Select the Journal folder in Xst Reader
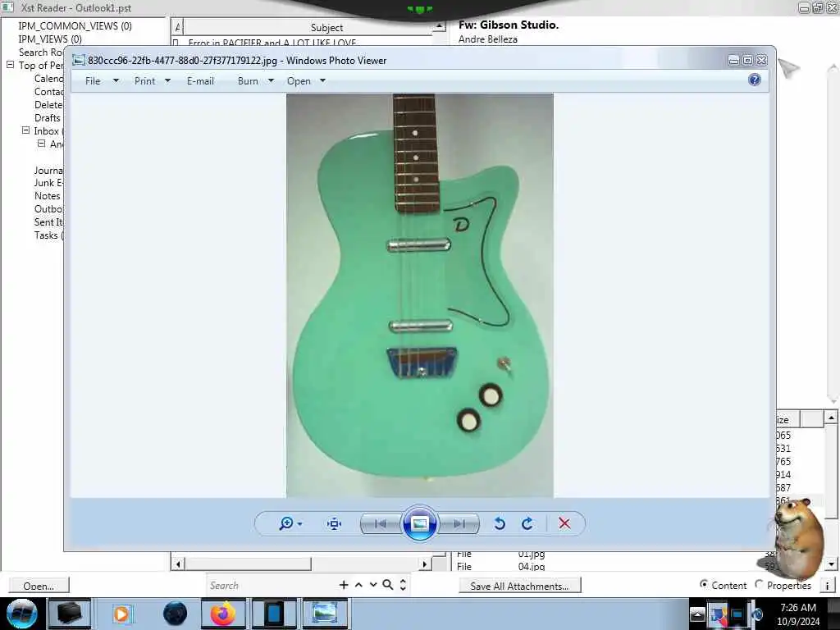Screen dimensions: 840x630 (48, 171)
